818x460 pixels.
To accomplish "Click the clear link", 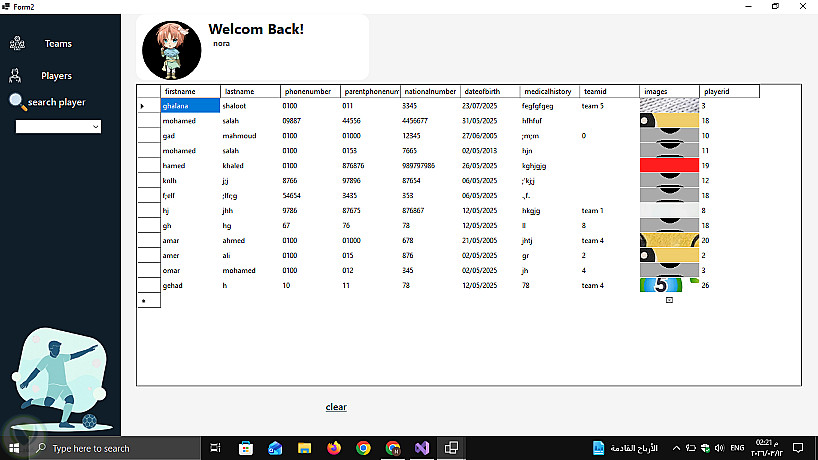I will coord(336,407).
